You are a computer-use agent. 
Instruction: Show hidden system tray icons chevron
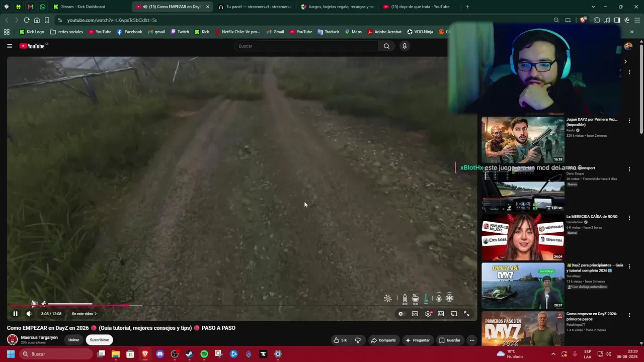click(553, 354)
